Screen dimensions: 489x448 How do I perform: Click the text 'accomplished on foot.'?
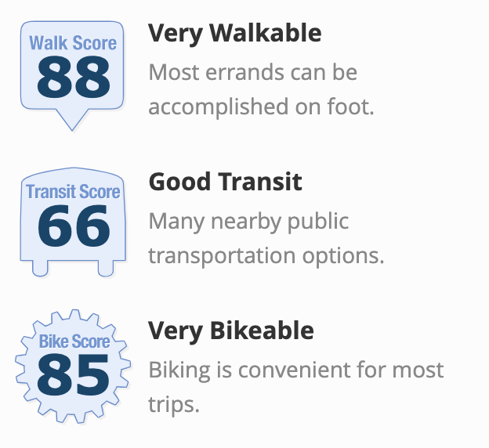coord(261,107)
